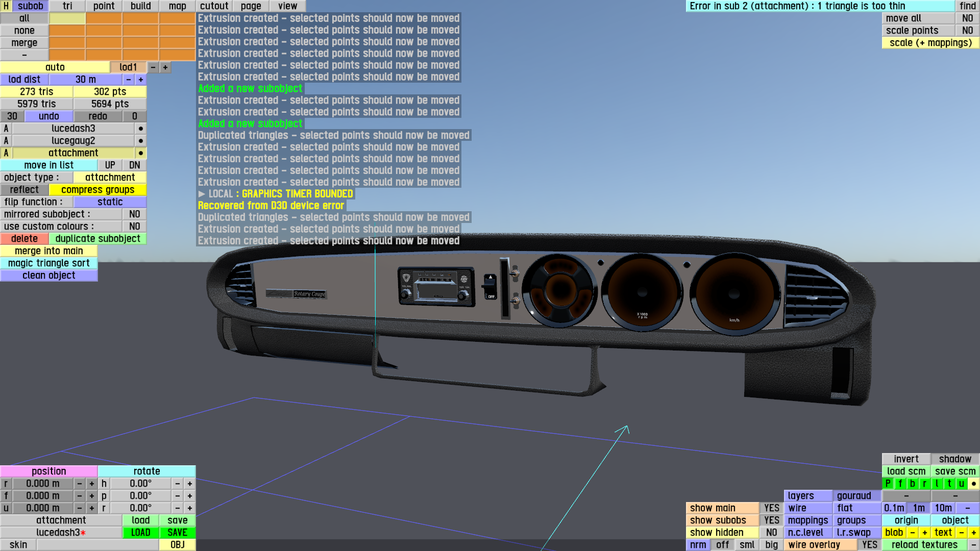The width and height of the screenshot is (980, 551).
Task: Toggle show hidden NO value
Action: tap(771, 533)
